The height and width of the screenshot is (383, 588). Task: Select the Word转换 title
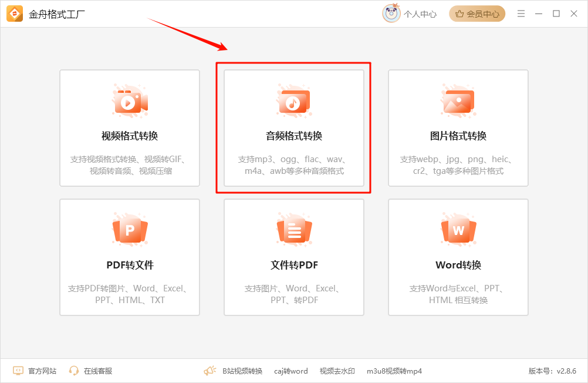(x=458, y=265)
